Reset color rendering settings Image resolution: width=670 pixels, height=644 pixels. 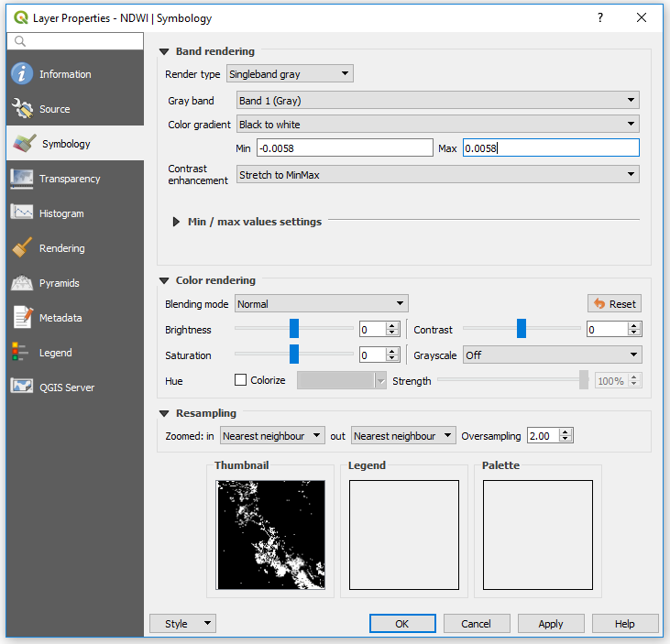tap(614, 304)
